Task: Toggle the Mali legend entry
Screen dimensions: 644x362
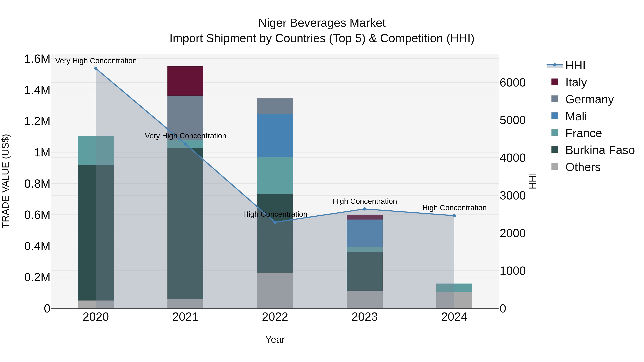Action: pos(569,116)
